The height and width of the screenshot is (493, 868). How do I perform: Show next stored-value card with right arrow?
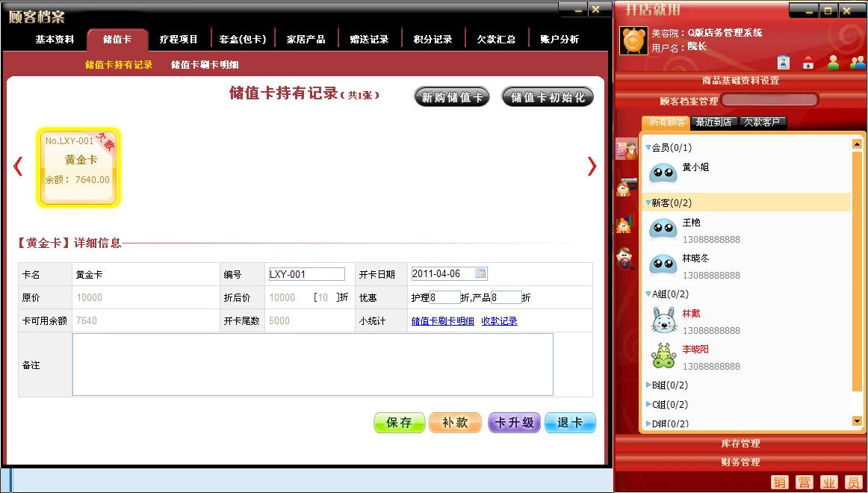pyautogui.click(x=592, y=167)
